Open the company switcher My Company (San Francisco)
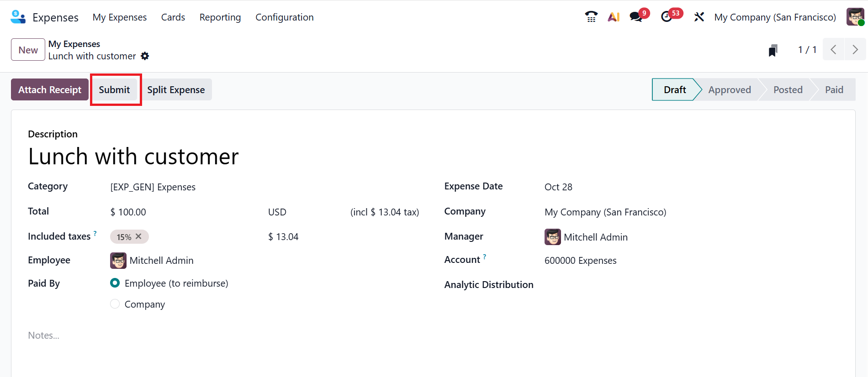The width and height of the screenshot is (868, 377). pyautogui.click(x=775, y=17)
